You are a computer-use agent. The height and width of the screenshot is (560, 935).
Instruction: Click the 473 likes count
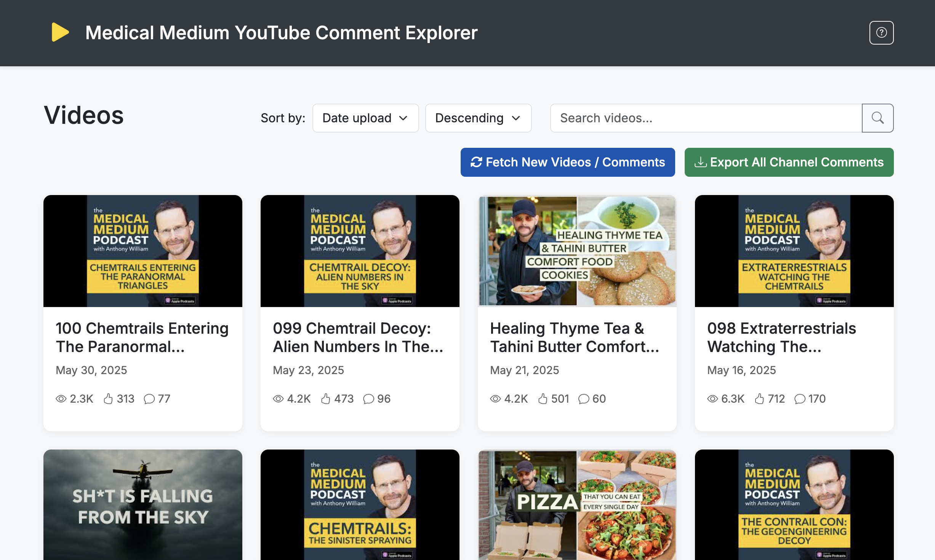(x=344, y=399)
